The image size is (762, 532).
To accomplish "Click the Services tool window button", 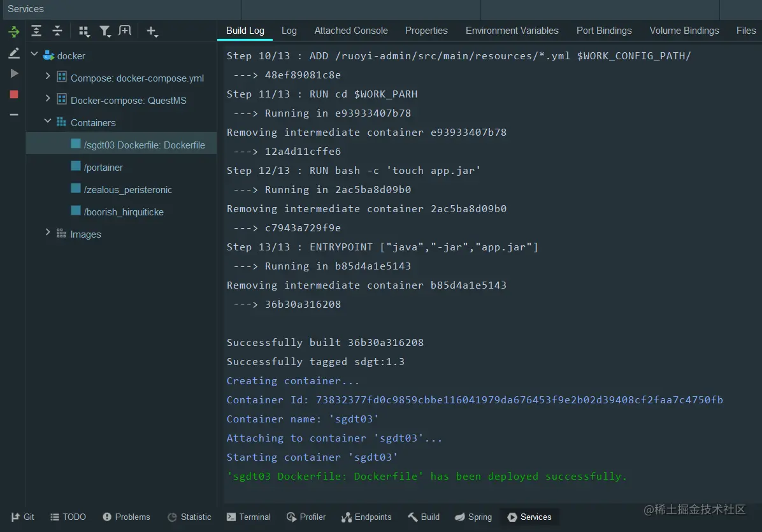I will [x=529, y=517].
